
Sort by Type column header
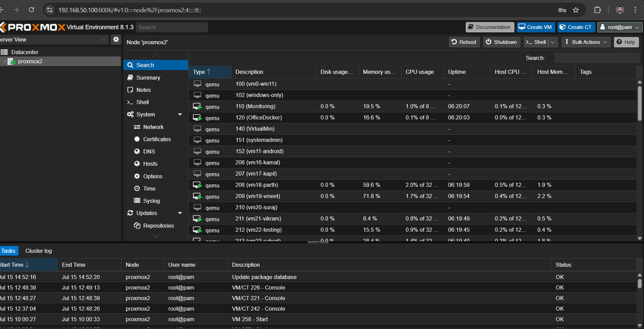210,72
